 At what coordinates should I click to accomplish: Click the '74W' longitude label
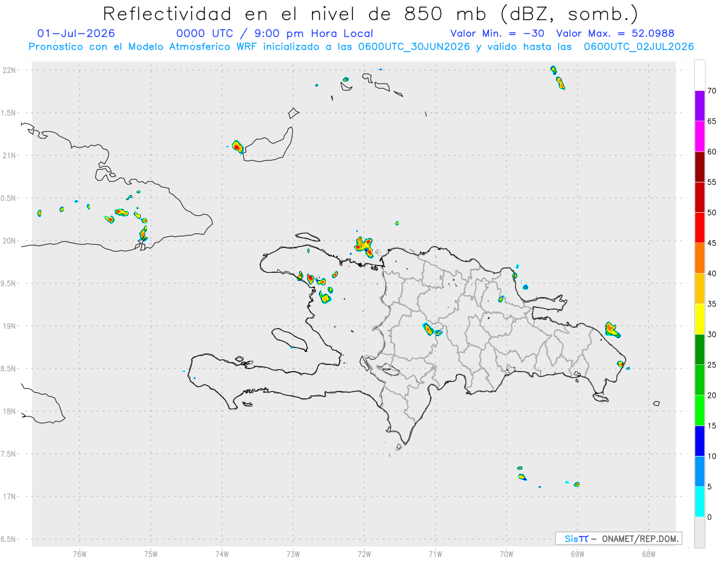[x=222, y=554]
